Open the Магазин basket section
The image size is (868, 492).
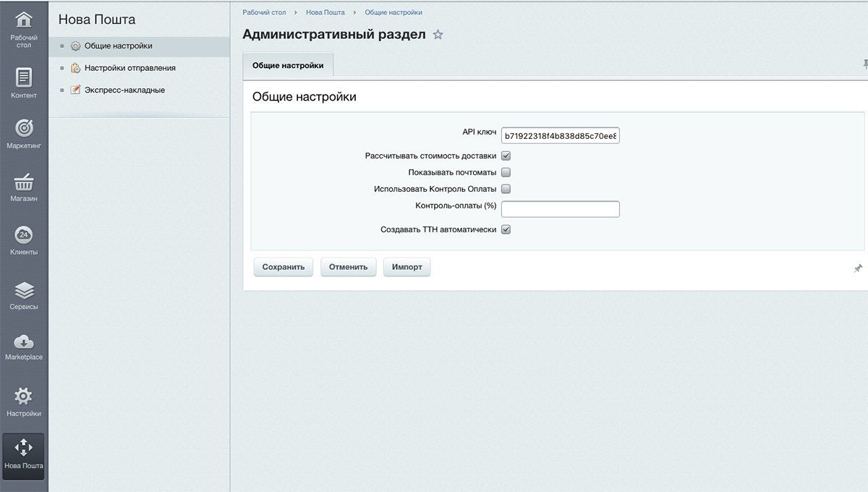(x=24, y=187)
